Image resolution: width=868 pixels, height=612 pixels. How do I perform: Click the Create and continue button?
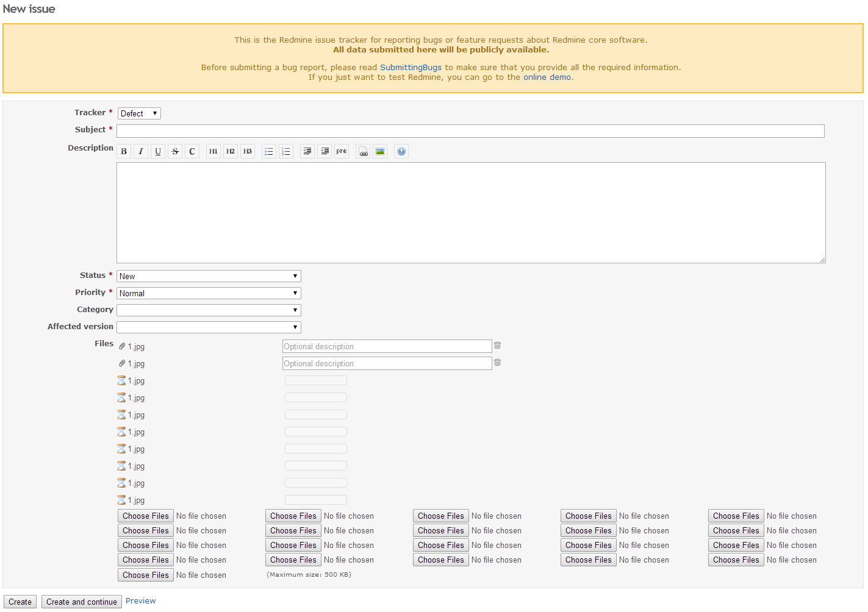point(82,602)
